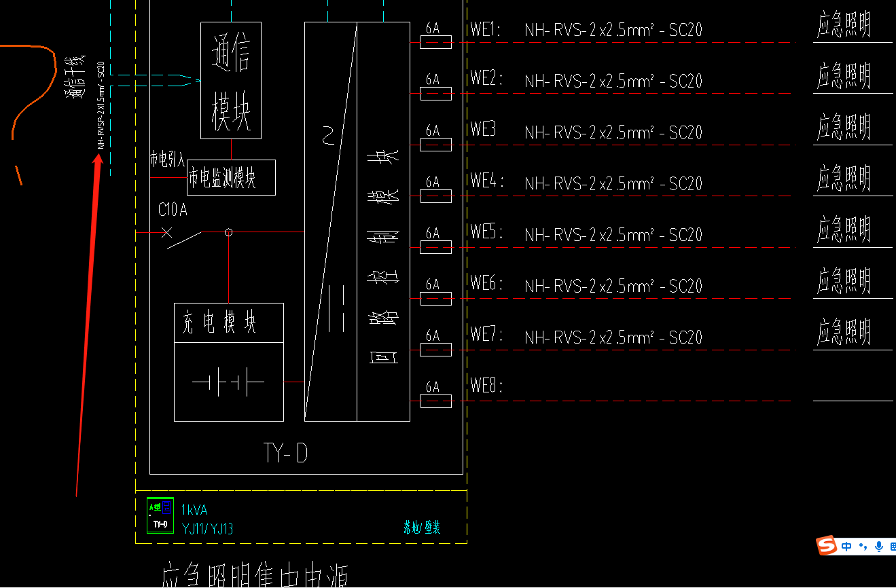Select the WE3 circuit label
The height and width of the screenshot is (588, 896).
point(483,129)
